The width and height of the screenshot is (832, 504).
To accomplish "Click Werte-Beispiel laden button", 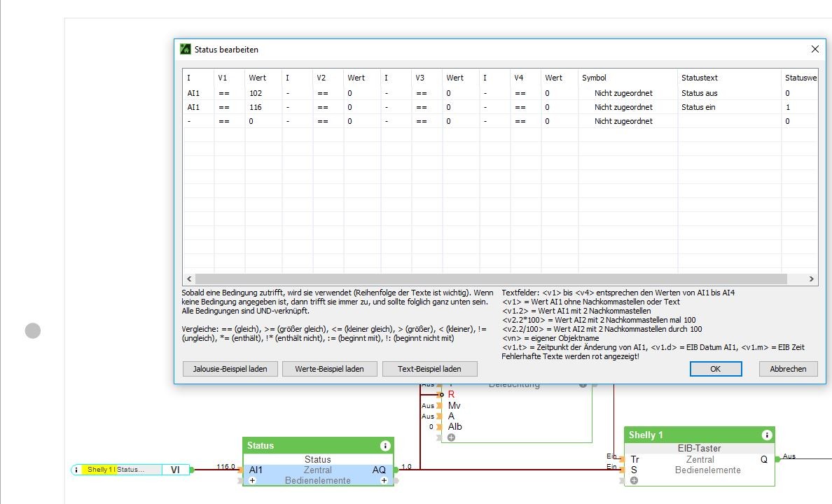I will (x=329, y=369).
